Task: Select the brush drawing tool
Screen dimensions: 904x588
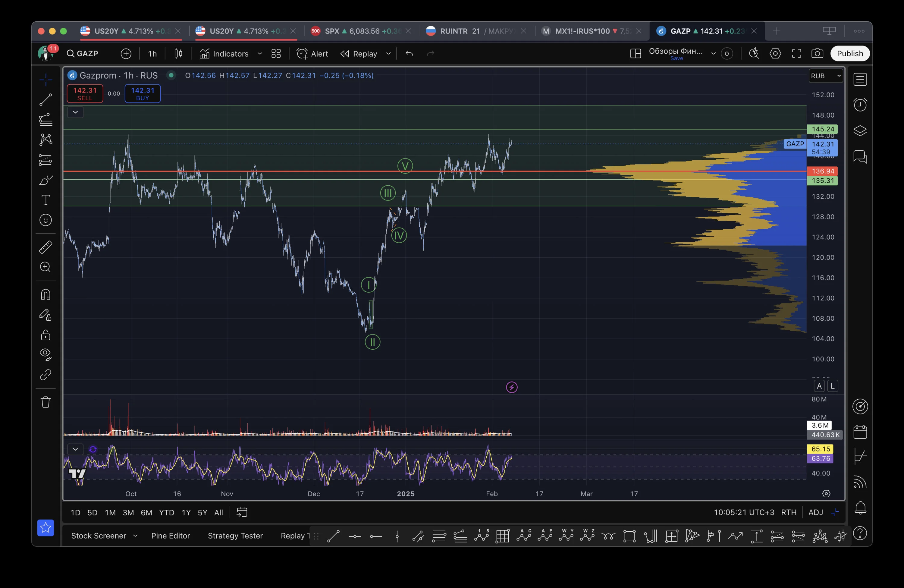Action: click(46, 180)
